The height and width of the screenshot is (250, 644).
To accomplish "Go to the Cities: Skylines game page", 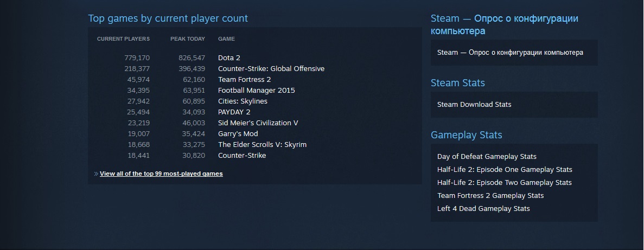I will click(x=243, y=101).
